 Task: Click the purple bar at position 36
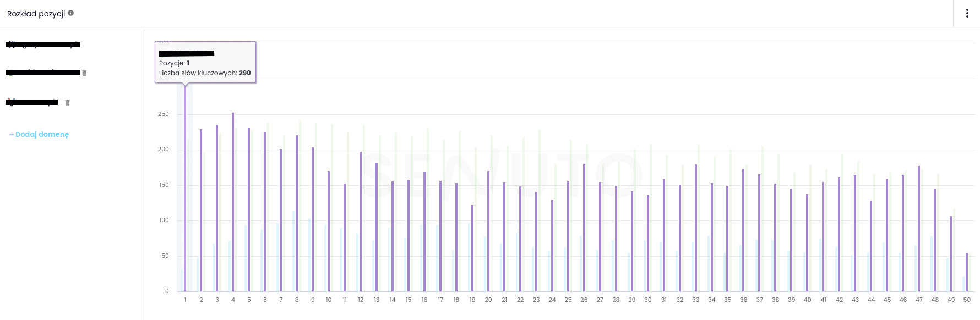pyautogui.click(x=743, y=230)
